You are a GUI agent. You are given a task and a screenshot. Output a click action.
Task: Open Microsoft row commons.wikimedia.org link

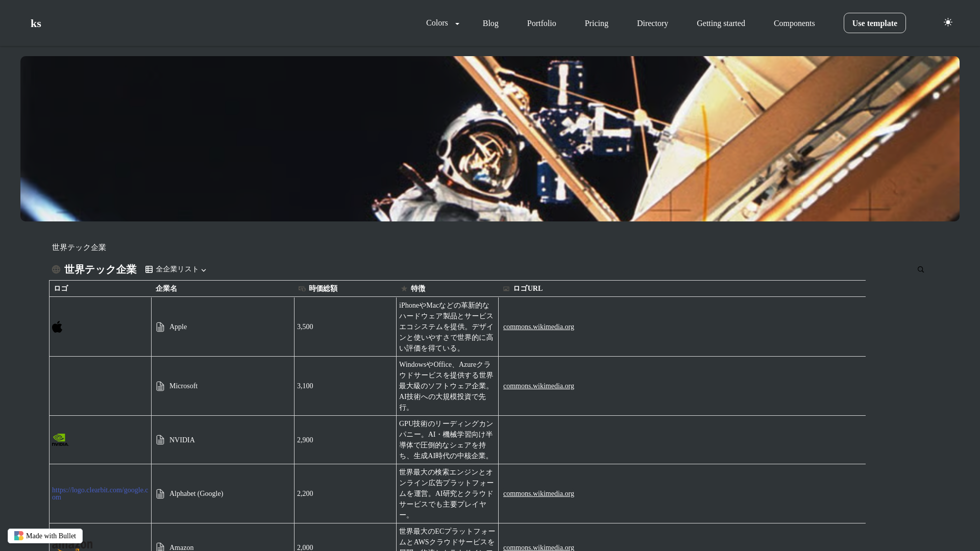click(538, 386)
